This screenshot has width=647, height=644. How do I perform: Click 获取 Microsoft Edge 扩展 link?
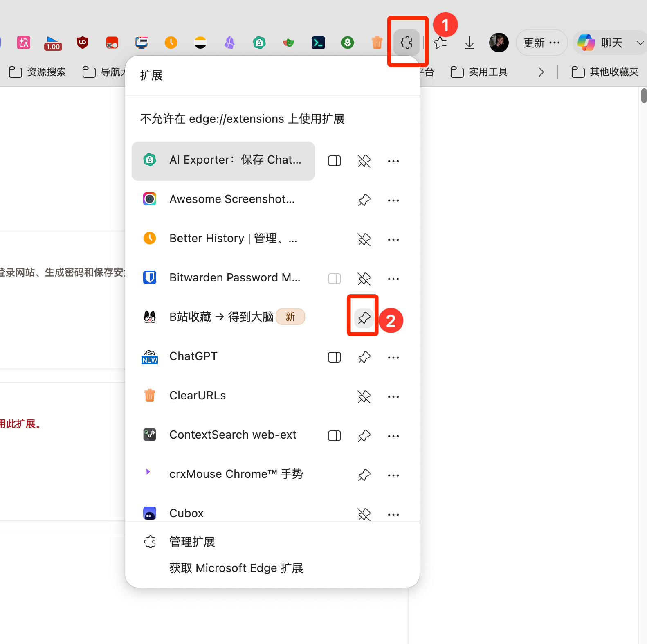point(236,568)
